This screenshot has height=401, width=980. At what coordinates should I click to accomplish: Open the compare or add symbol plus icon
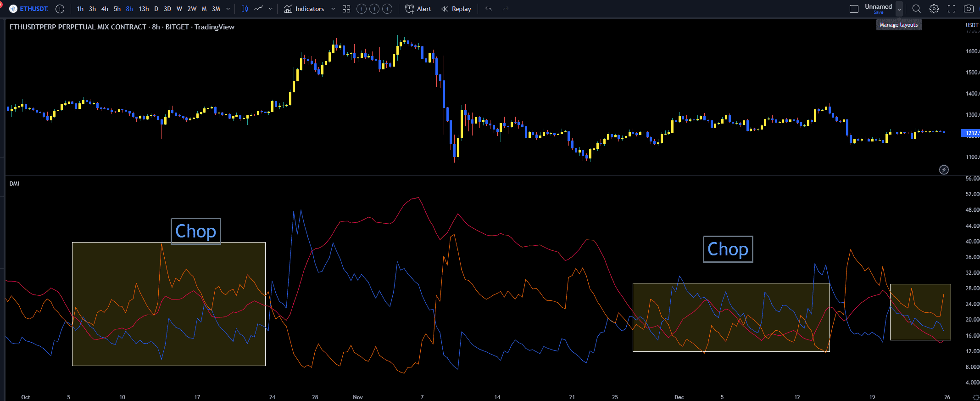60,9
